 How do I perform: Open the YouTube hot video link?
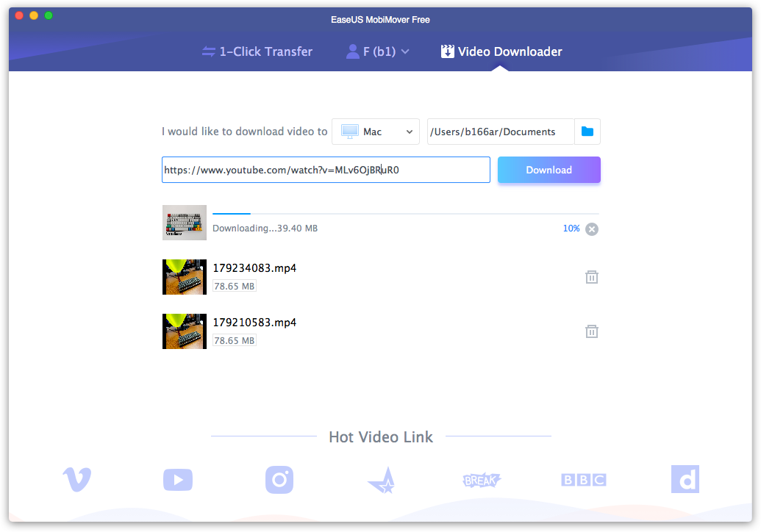[178, 480]
